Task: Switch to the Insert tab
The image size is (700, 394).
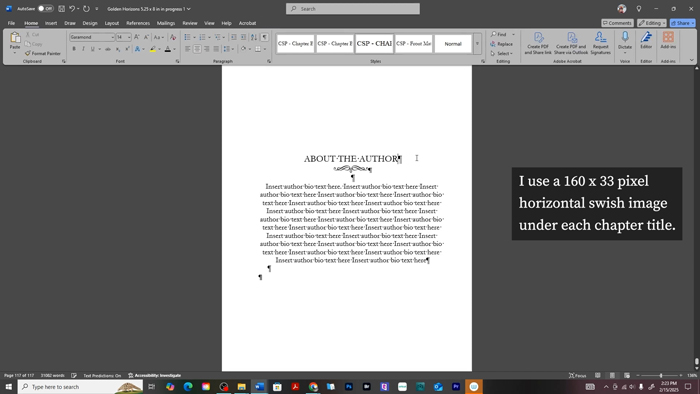Action: 51,23
